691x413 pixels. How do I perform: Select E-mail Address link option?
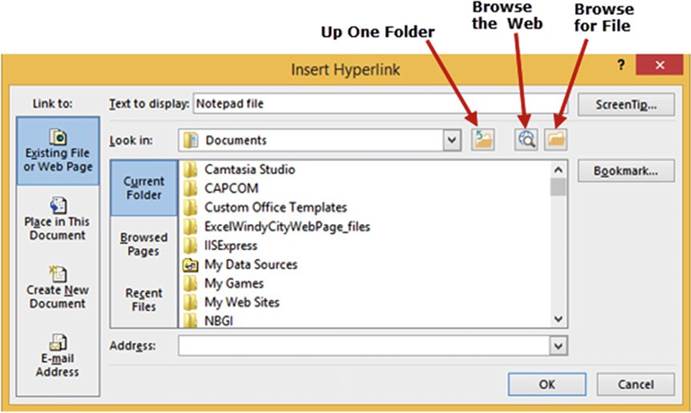click(x=58, y=356)
